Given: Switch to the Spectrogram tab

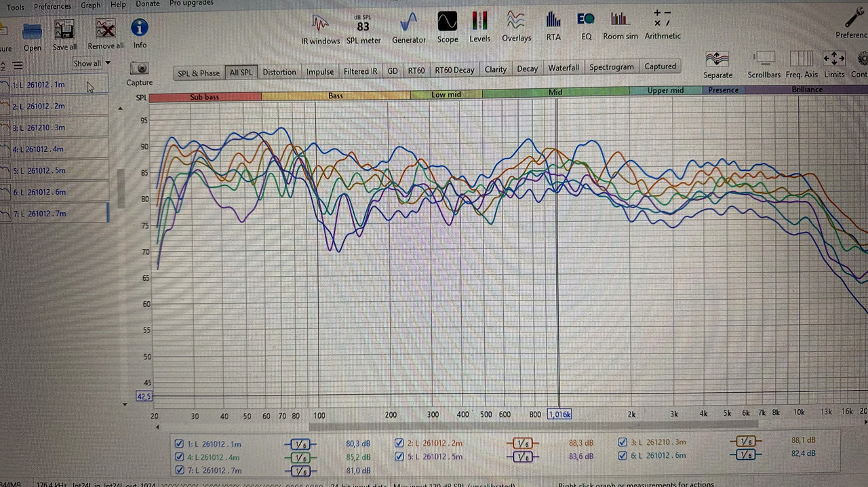Looking at the screenshot, I should click(612, 67).
